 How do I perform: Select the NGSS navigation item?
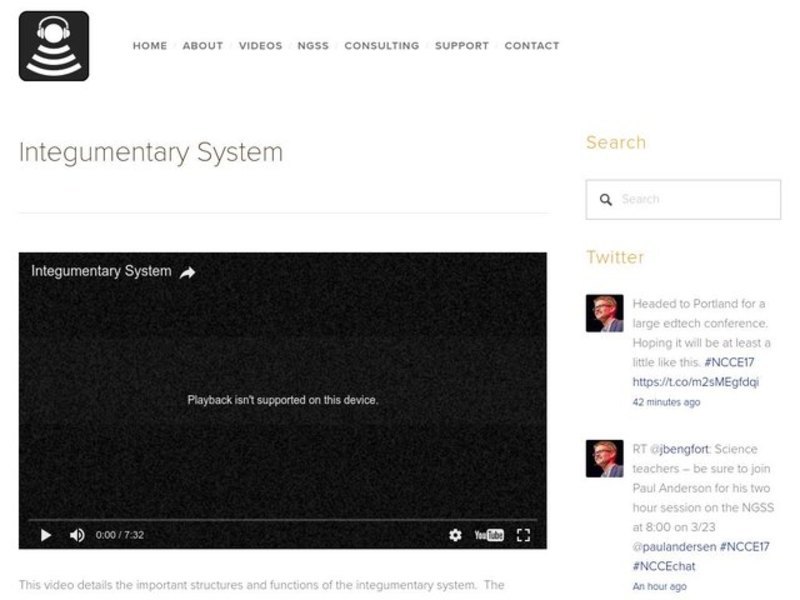pyautogui.click(x=312, y=45)
